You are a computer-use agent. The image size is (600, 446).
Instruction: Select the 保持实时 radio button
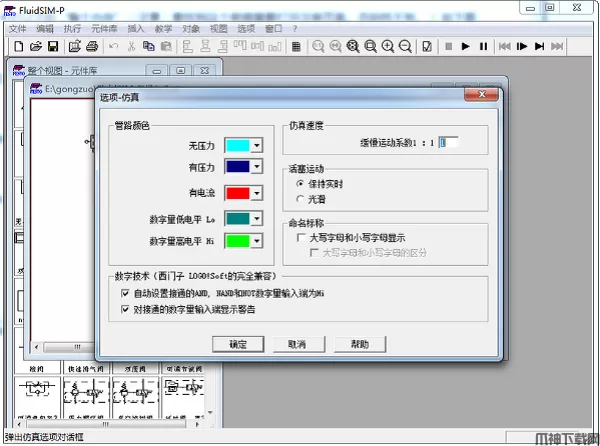point(300,184)
